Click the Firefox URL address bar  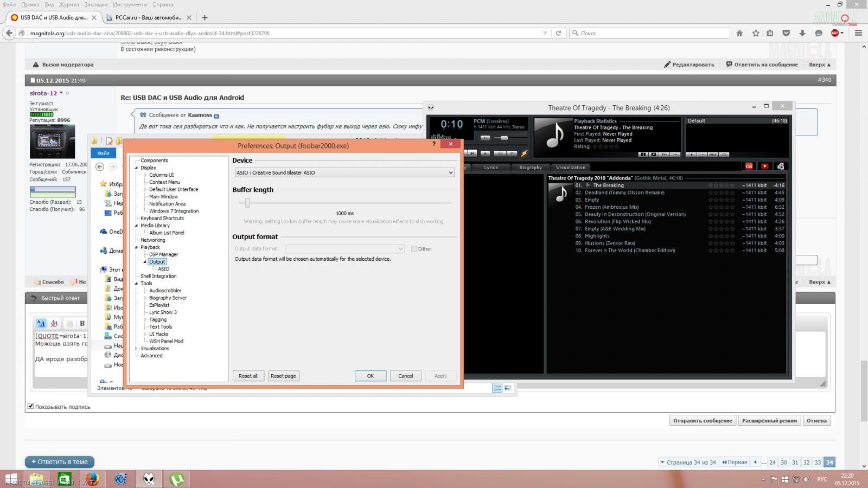(282, 33)
